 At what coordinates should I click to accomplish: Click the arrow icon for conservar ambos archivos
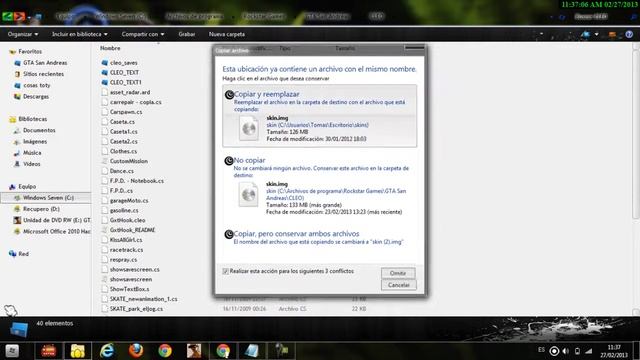[x=229, y=234]
